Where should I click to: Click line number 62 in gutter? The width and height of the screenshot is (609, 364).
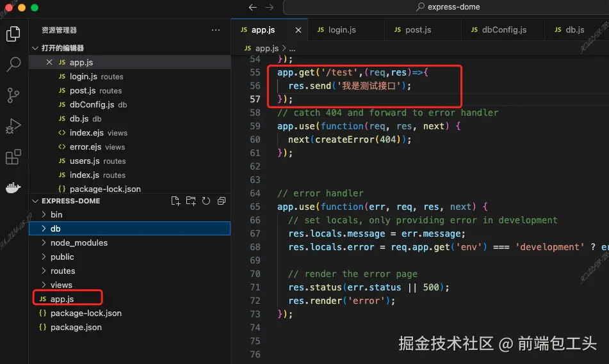[x=255, y=166]
